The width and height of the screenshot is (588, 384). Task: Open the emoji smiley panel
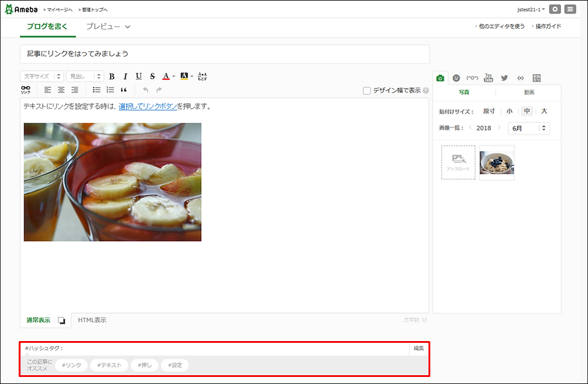[x=456, y=78]
